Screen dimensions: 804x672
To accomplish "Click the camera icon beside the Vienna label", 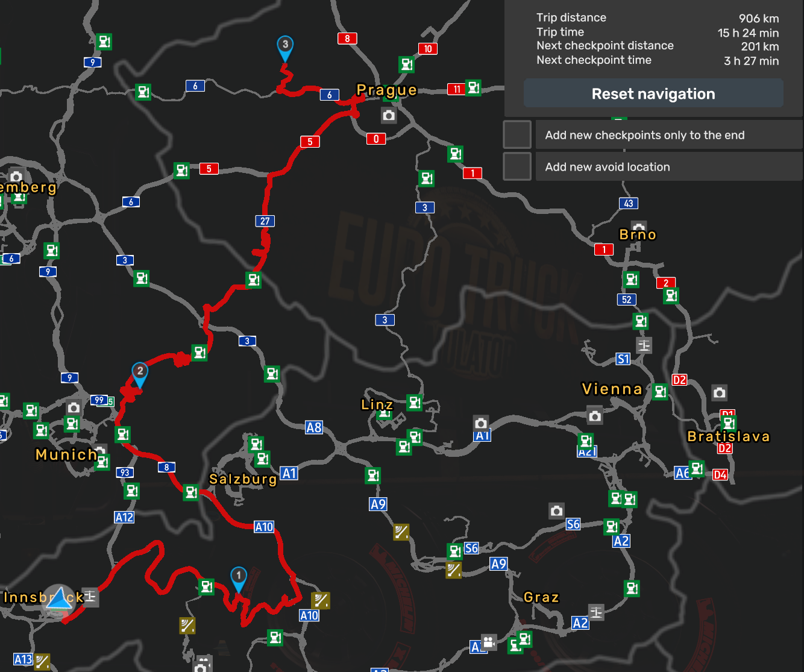I will (x=595, y=416).
